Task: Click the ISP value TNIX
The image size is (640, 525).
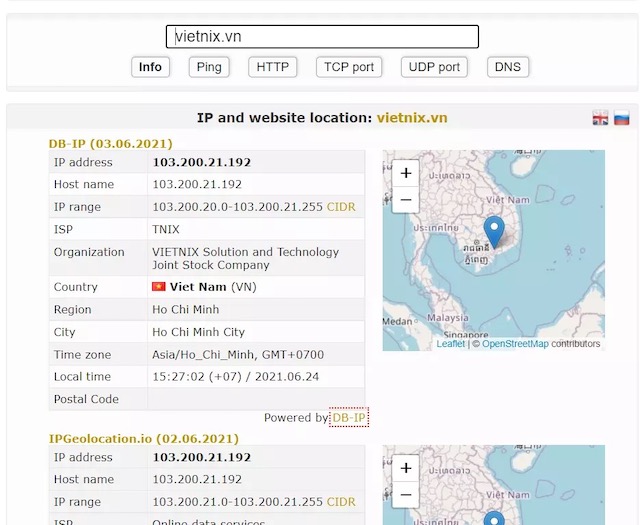Action: click(x=166, y=229)
